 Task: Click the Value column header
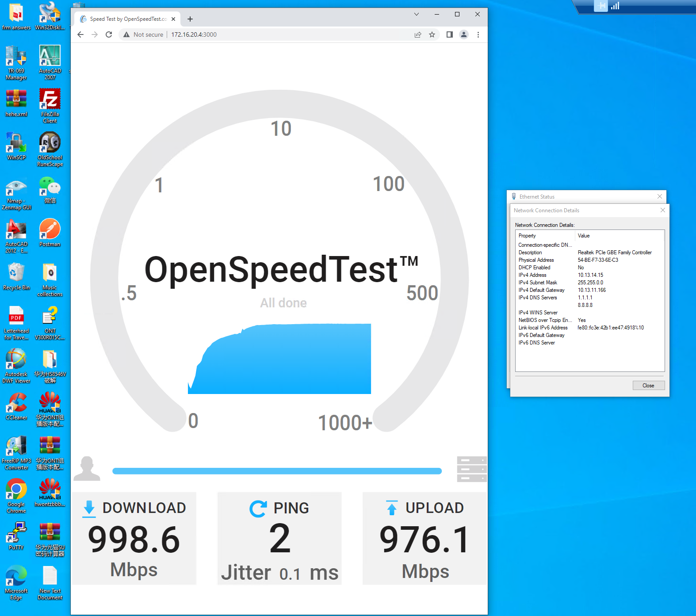(x=620, y=236)
